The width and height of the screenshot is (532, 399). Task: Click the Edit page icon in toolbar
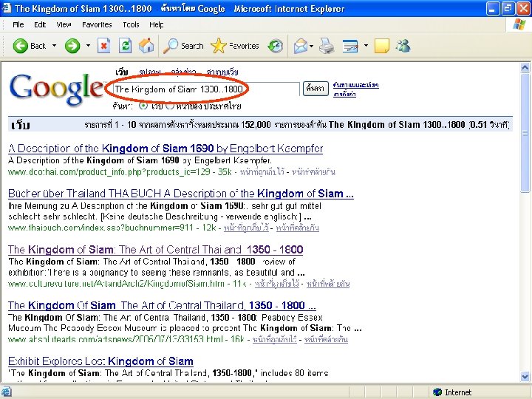350,46
